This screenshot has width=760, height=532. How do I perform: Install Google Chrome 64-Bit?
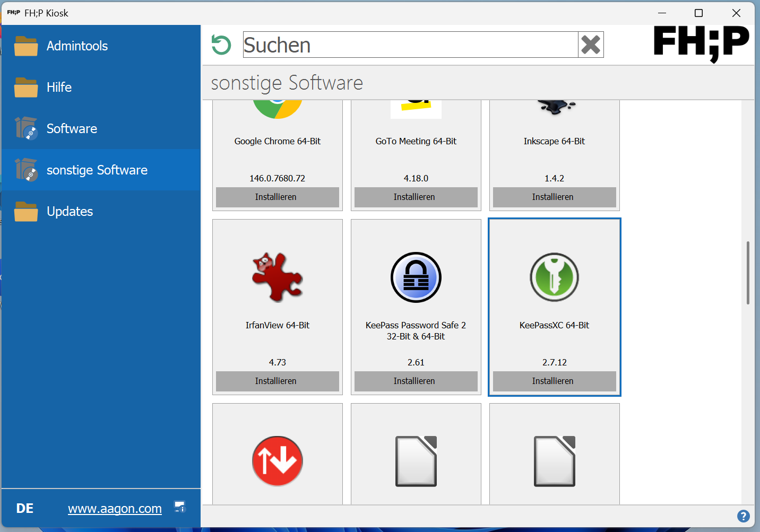277,197
